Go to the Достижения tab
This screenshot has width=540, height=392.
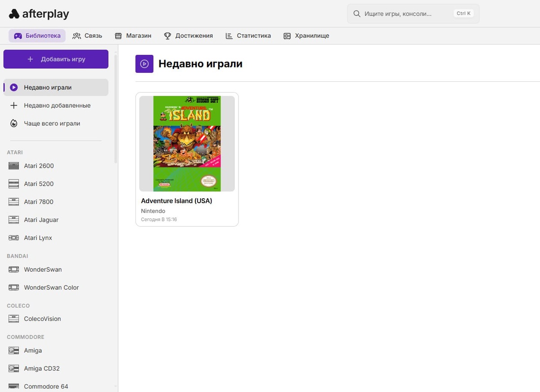pyautogui.click(x=188, y=36)
